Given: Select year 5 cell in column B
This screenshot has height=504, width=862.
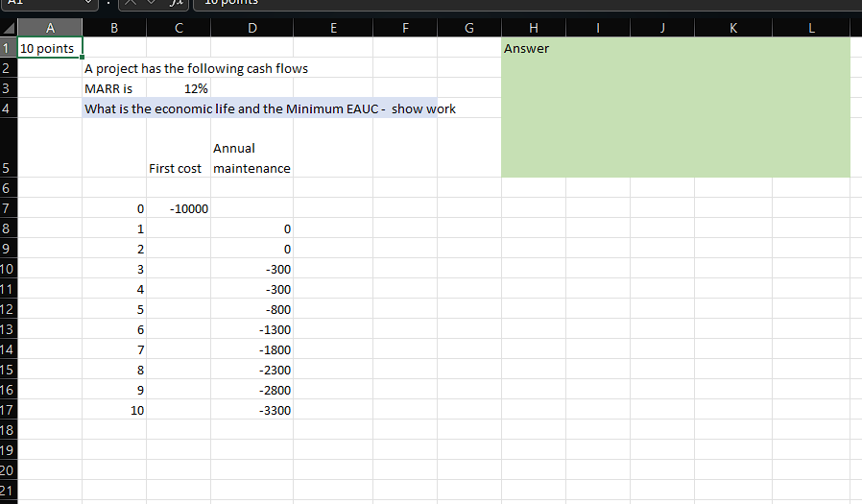Looking at the screenshot, I should tap(114, 309).
